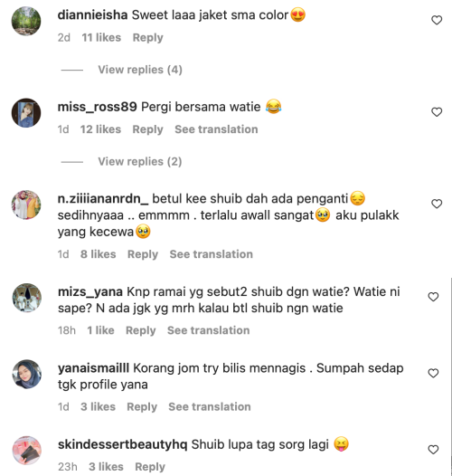View 8 likes on n.ziiiiananrdn_ comment
The width and height of the screenshot is (452, 476).
pyautogui.click(x=98, y=254)
